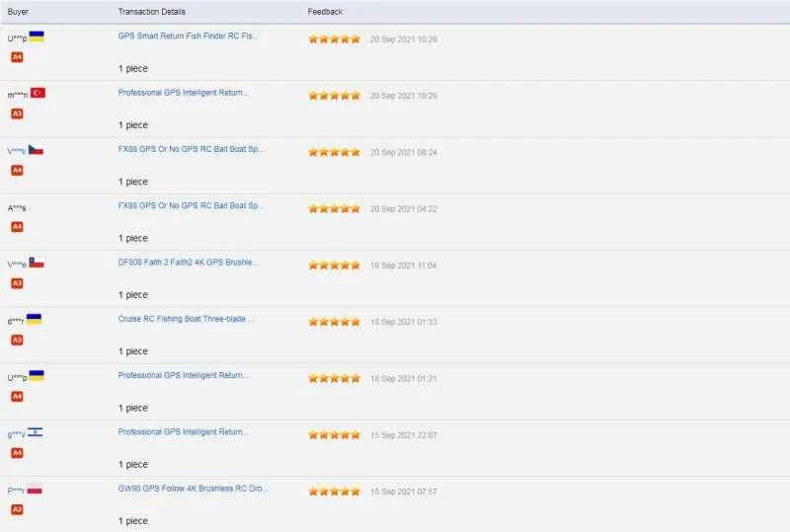790x532 pixels.
Task: Open the FX88 GPS bait boat link in A***s's row
Action: click(191, 205)
